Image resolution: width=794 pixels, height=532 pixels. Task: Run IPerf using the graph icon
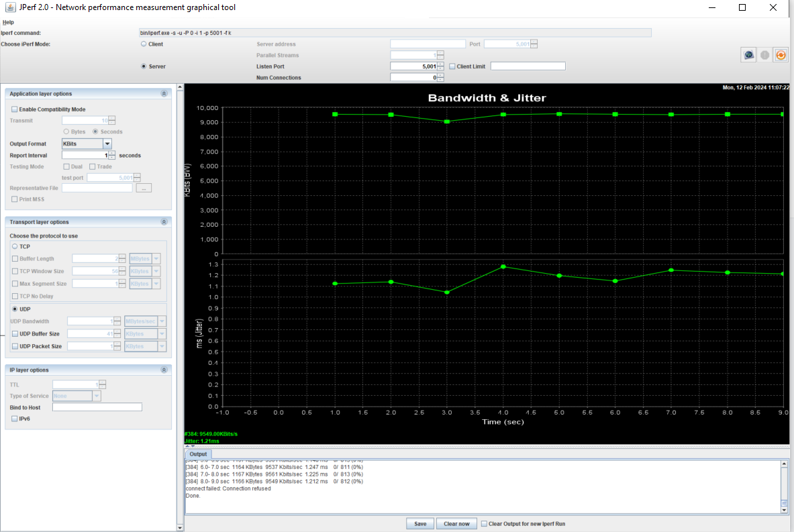click(x=748, y=54)
